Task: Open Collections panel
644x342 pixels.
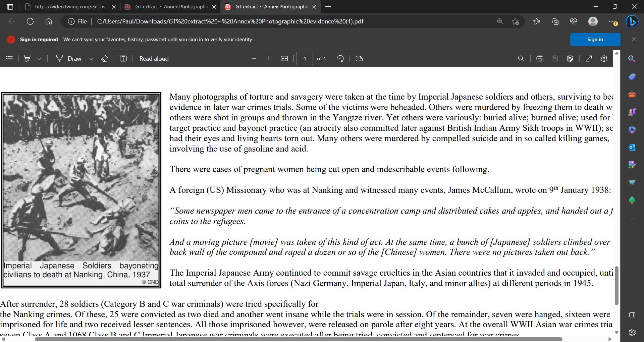Action: click(x=555, y=21)
